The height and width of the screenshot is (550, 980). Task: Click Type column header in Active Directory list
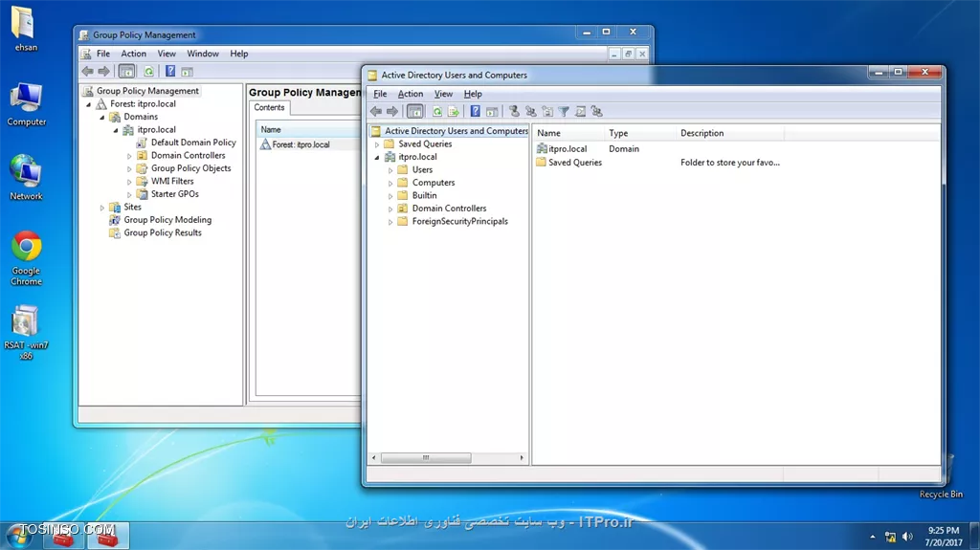[640, 133]
